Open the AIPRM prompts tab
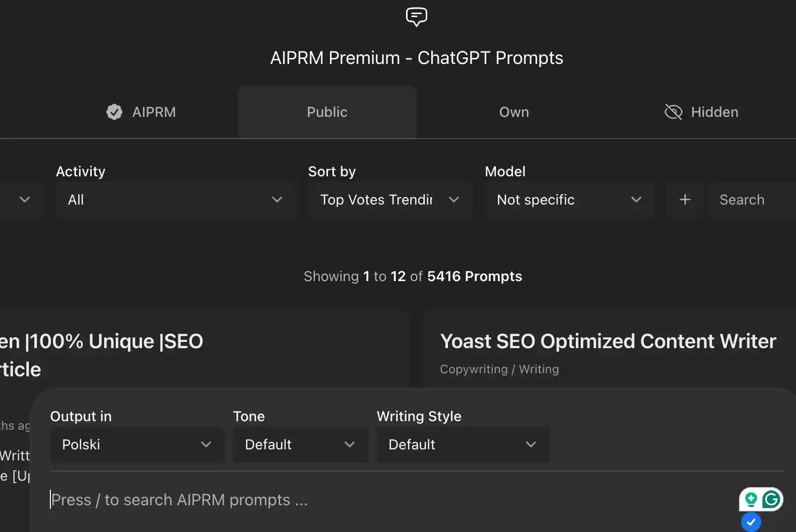Screen dimensions: 796x532 141,112
